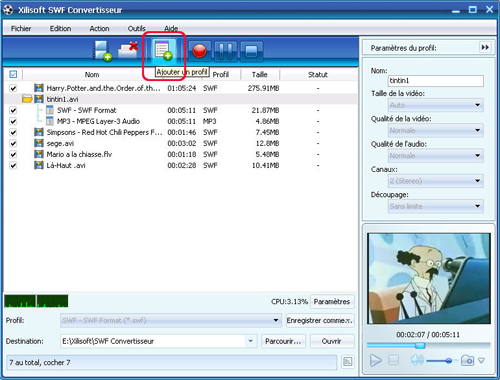The height and width of the screenshot is (380, 500).
Task: Uncheck the sege.avi checkbox
Action: 13,143
